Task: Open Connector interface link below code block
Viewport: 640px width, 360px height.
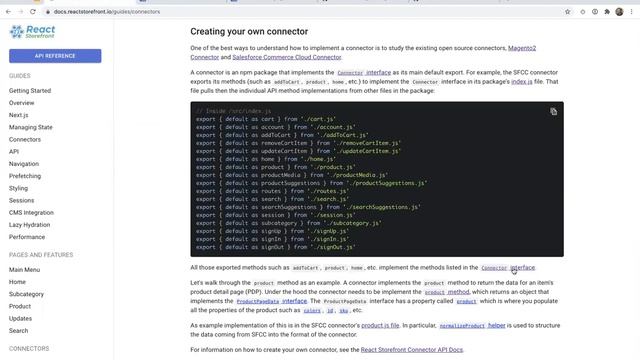Action: click(x=508, y=268)
